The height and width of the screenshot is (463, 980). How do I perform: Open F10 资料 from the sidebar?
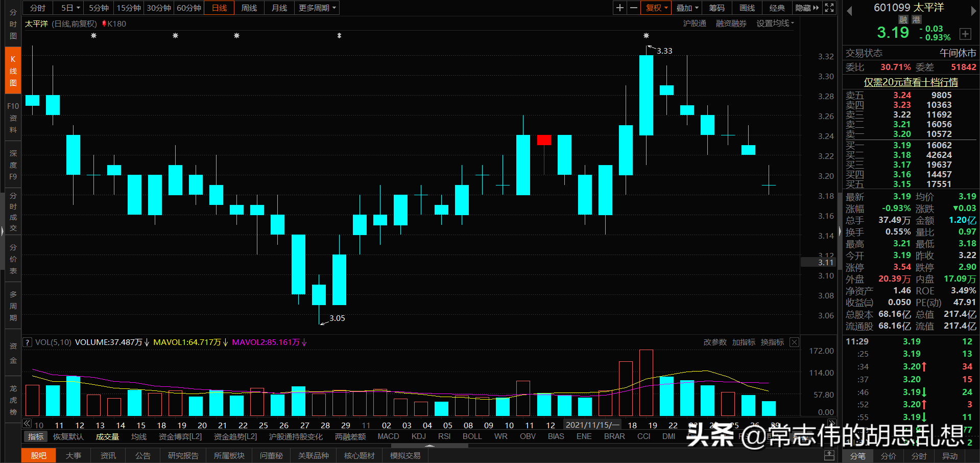(x=13, y=118)
